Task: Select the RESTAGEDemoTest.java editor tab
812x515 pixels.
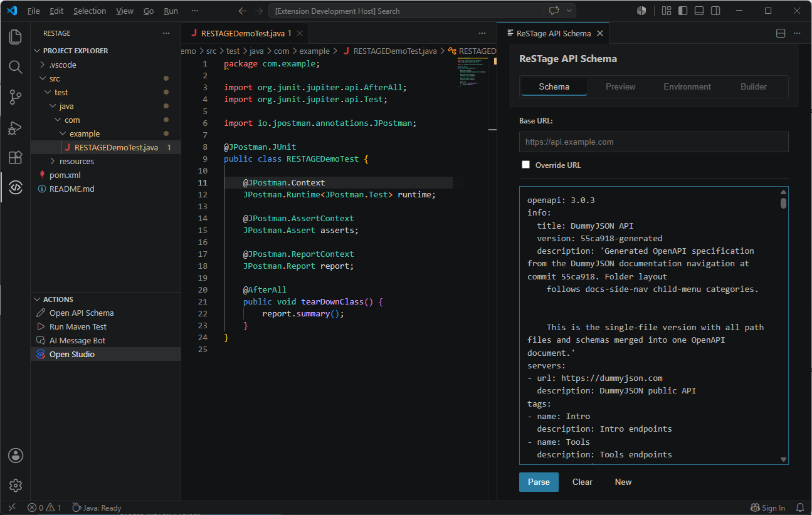Action: [245, 33]
